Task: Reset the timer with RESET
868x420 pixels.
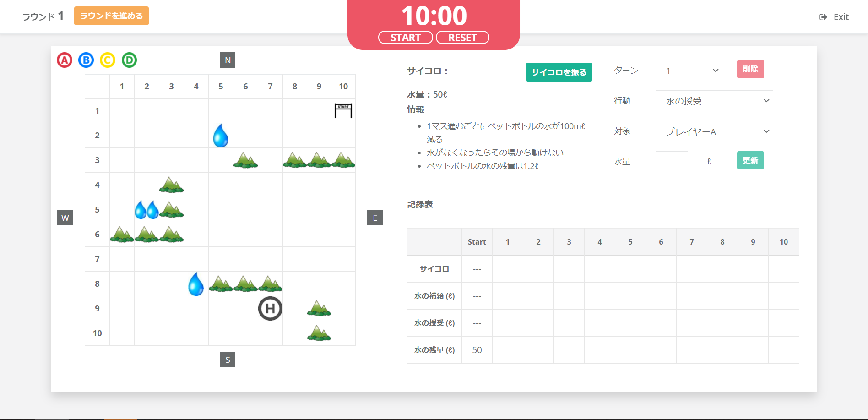Action: (462, 38)
